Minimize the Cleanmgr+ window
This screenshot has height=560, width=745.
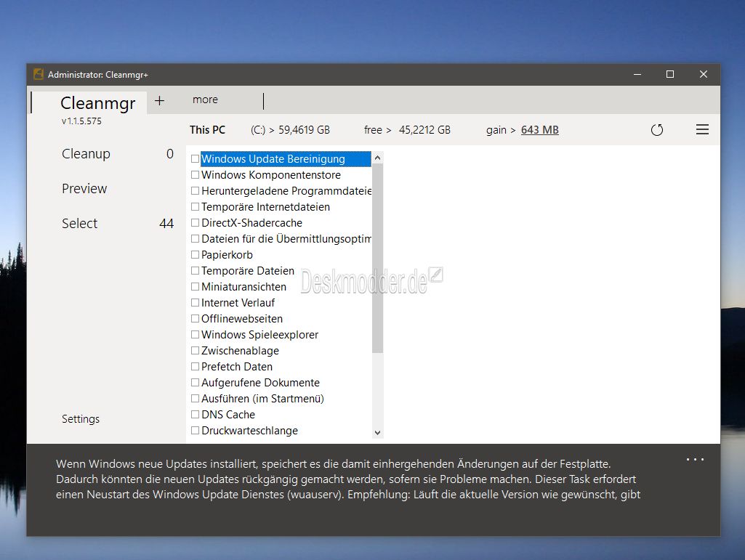point(637,74)
